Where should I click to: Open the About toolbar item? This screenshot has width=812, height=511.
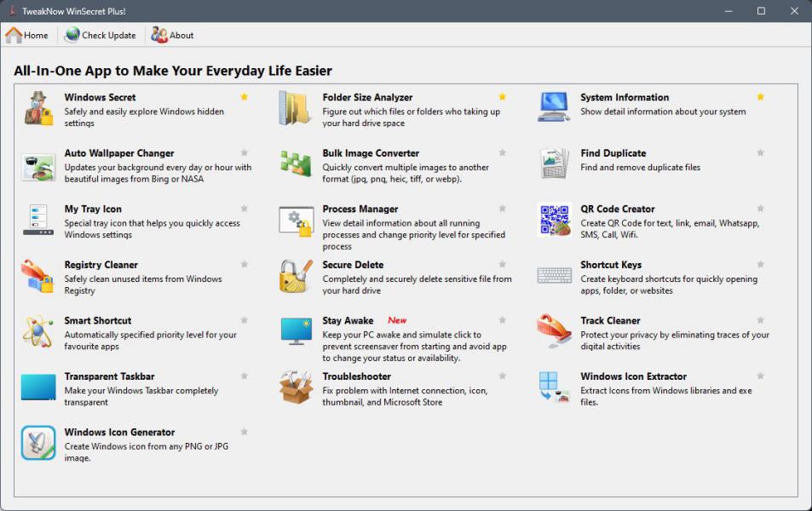tap(172, 35)
